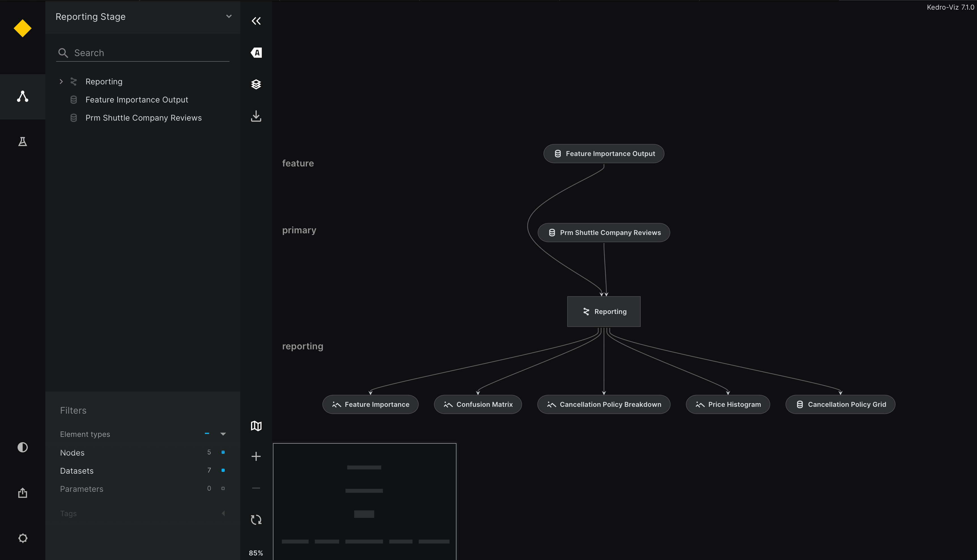Click the share/publish pipeline icon
This screenshot has height=560, width=977.
point(23,493)
